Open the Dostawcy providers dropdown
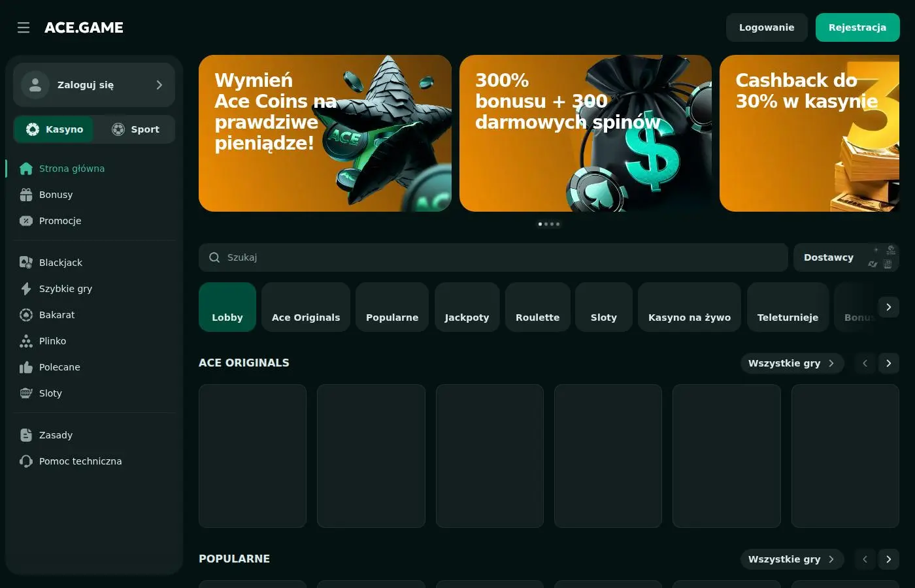 [x=846, y=257]
